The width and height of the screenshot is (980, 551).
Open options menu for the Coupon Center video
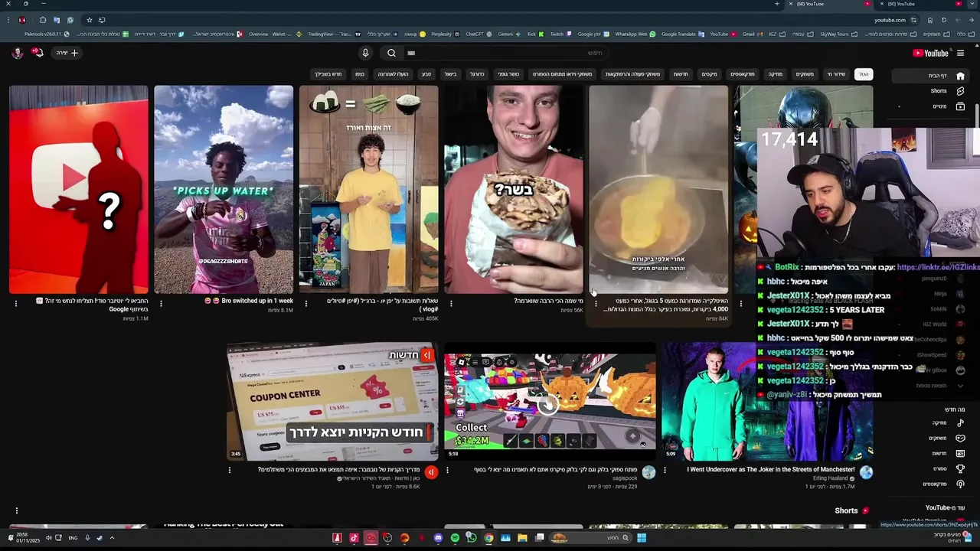[230, 470]
